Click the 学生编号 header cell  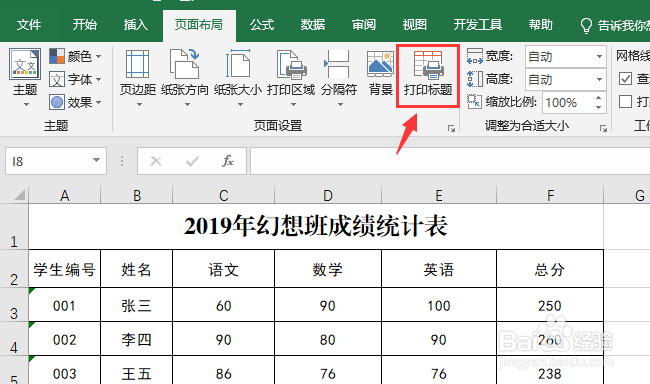(x=64, y=269)
